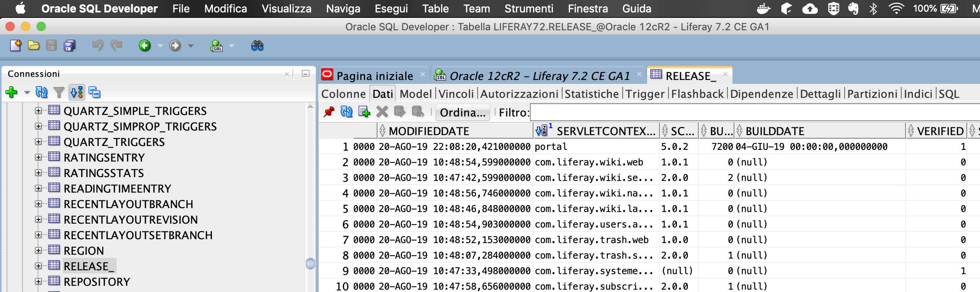Click the New file toolbar icon
This screenshot has height=292, width=980.
pos(16,46)
